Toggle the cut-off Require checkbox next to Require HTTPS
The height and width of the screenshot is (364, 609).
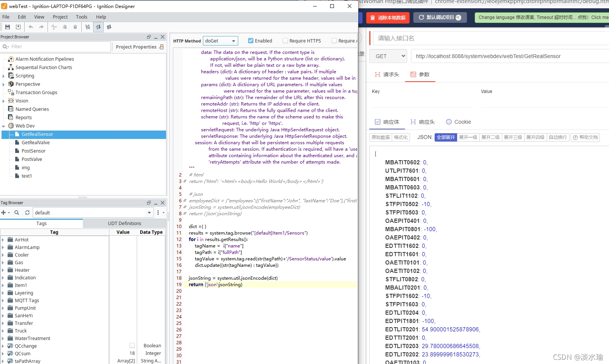coord(334,41)
